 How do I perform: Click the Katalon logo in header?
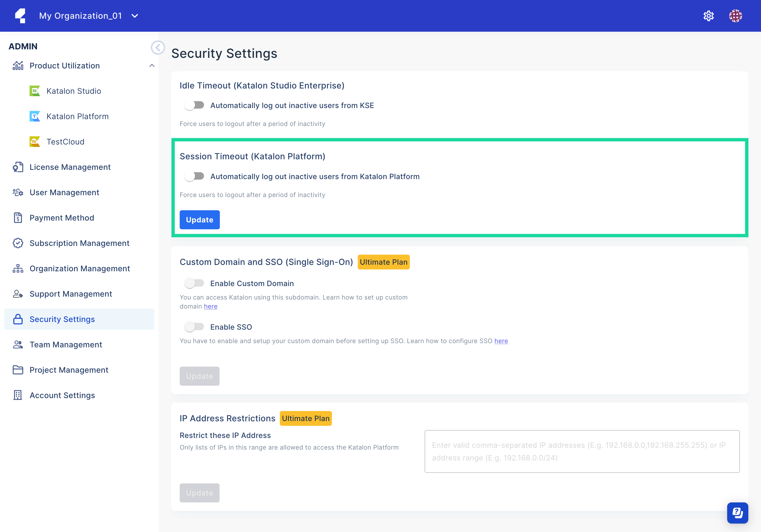pyautogui.click(x=20, y=16)
